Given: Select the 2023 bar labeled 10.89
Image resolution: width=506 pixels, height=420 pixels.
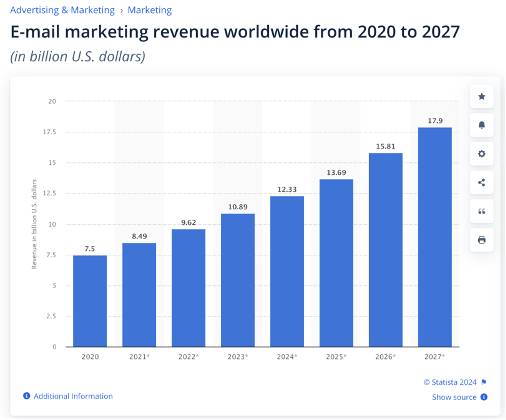Looking at the screenshot, I should coord(238,280).
